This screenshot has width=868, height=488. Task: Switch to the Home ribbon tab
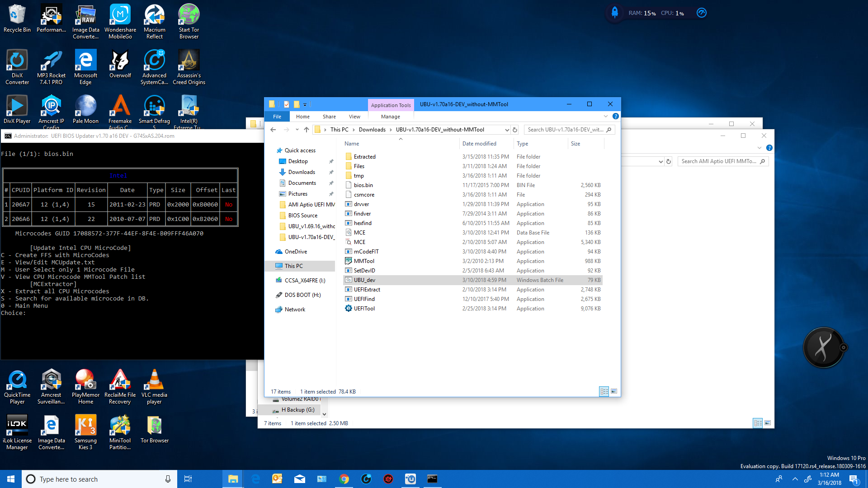tap(303, 117)
